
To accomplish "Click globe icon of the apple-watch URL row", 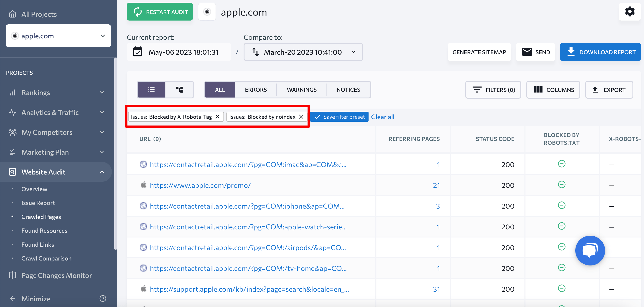I will pos(143,227).
